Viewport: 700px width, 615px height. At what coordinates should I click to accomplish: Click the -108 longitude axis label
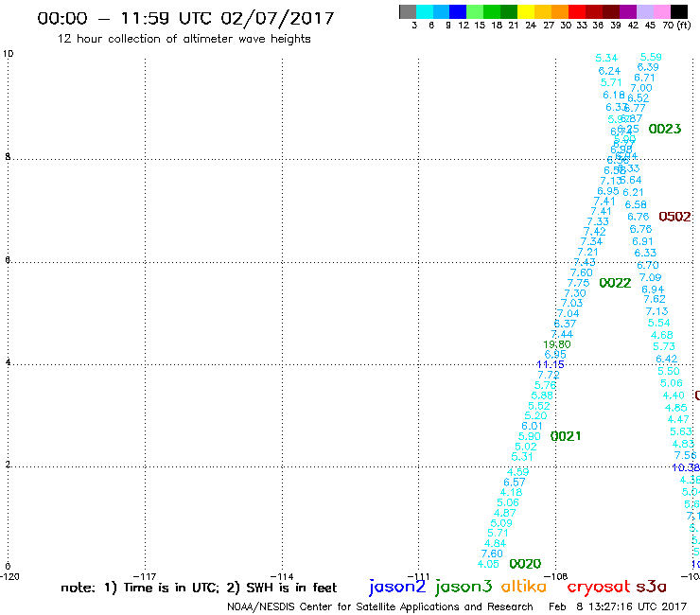tap(556, 577)
